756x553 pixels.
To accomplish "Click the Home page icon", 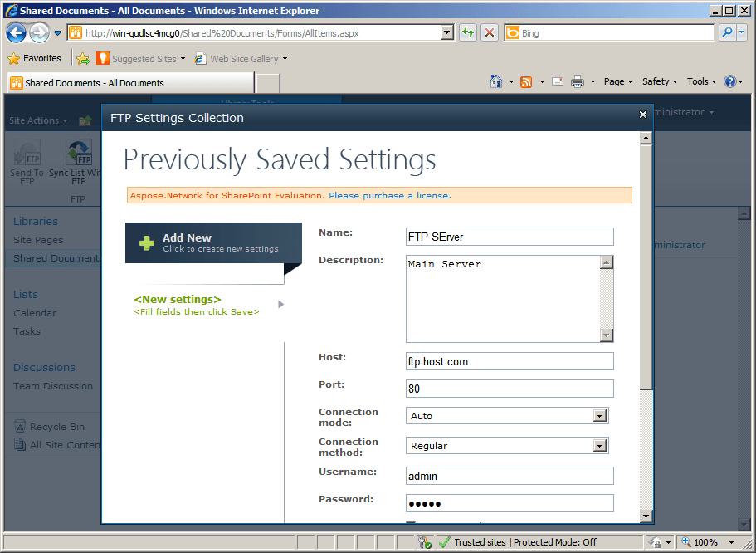I will 496,81.
